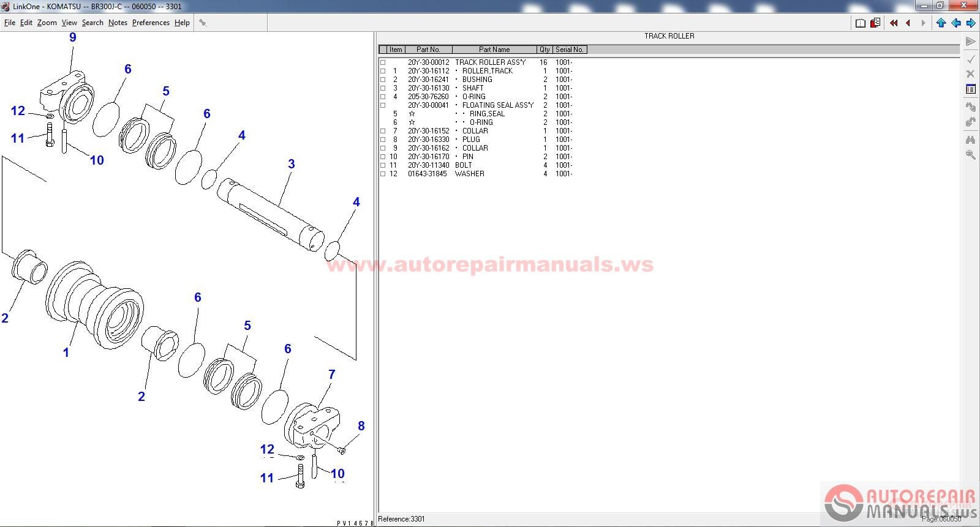Click callout number 7 in the diagram

[x=332, y=374]
